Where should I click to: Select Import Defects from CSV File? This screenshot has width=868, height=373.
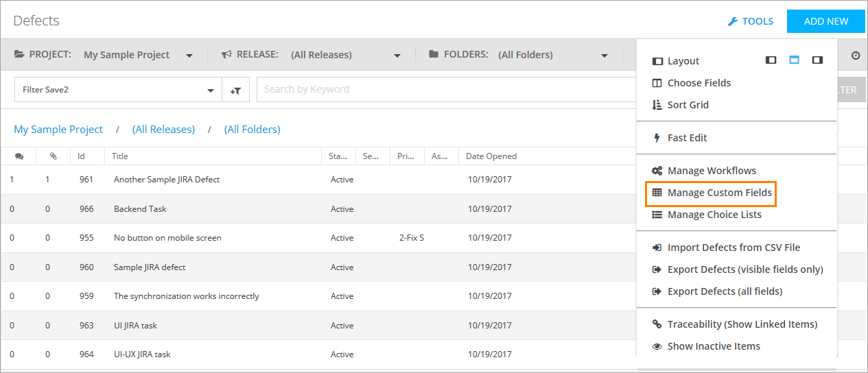click(x=734, y=248)
